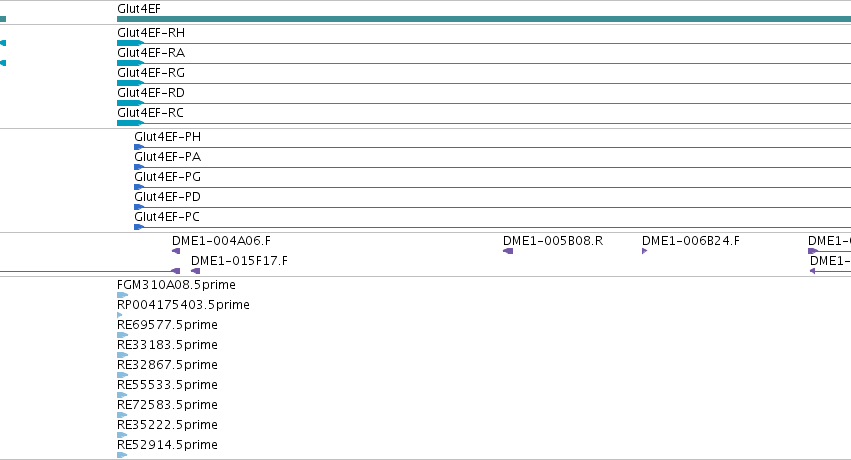851x460 pixels.
Task: Select transcript Glut4EF-RG label
Action: [151, 73]
